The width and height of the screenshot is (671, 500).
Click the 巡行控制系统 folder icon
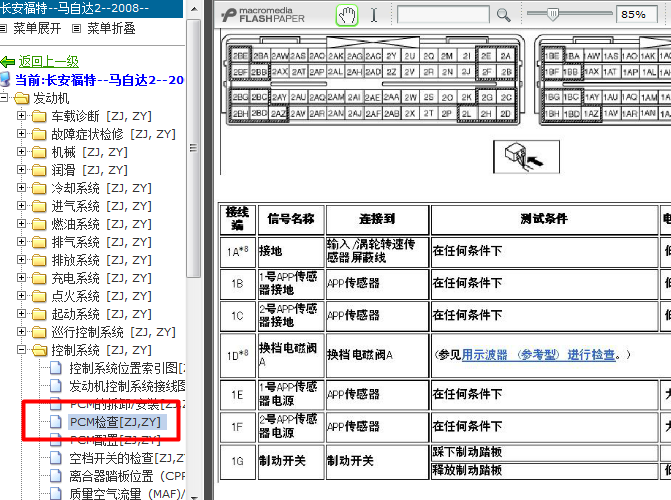tap(39, 332)
